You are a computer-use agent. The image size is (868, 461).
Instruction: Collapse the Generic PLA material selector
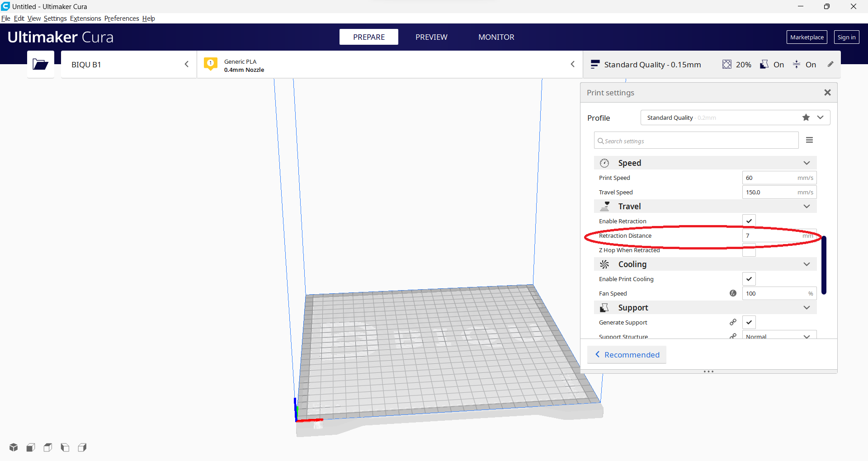(573, 64)
